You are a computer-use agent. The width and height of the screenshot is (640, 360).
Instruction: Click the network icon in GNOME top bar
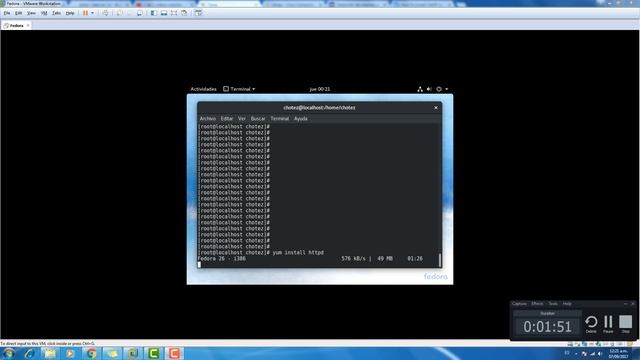(x=420, y=89)
